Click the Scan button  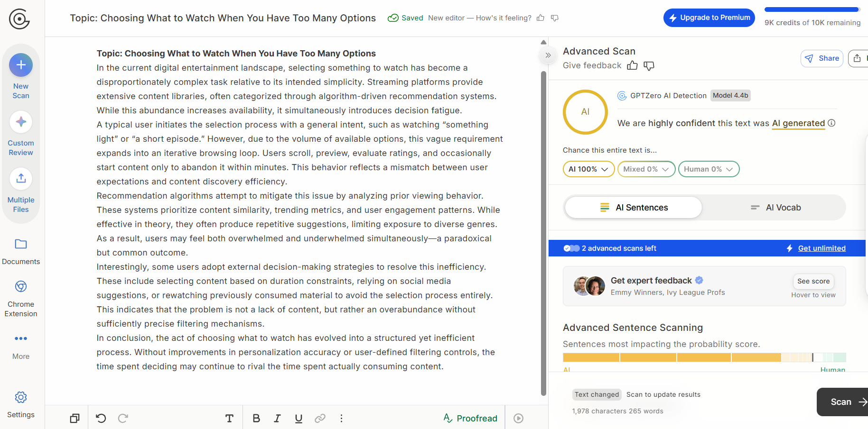click(842, 402)
